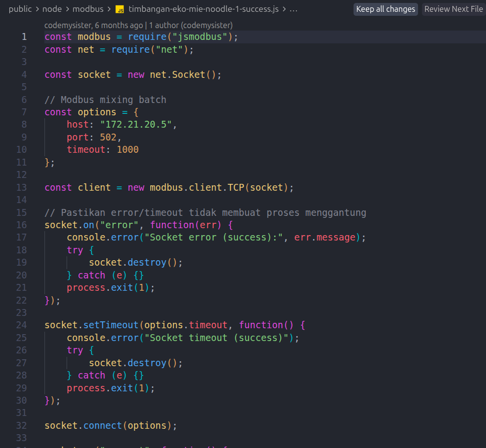Image resolution: width=486 pixels, height=448 pixels.
Task: Click the "Socket error (success):" string
Action: 214,238
